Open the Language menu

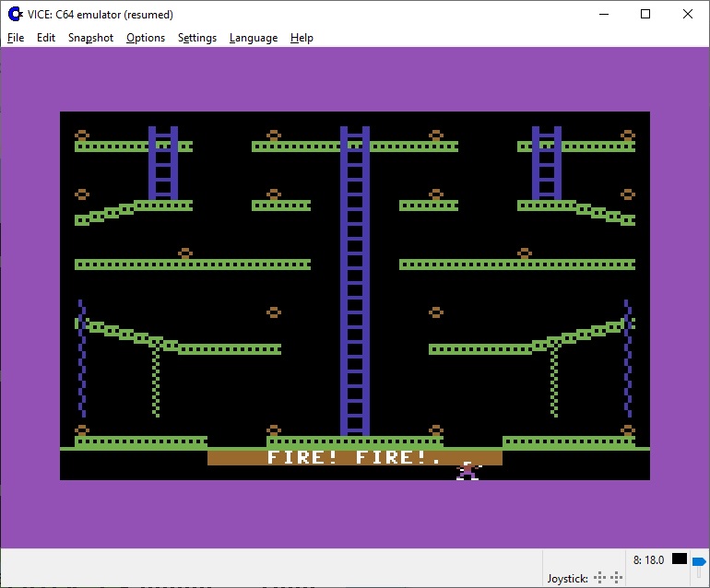(x=254, y=38)
